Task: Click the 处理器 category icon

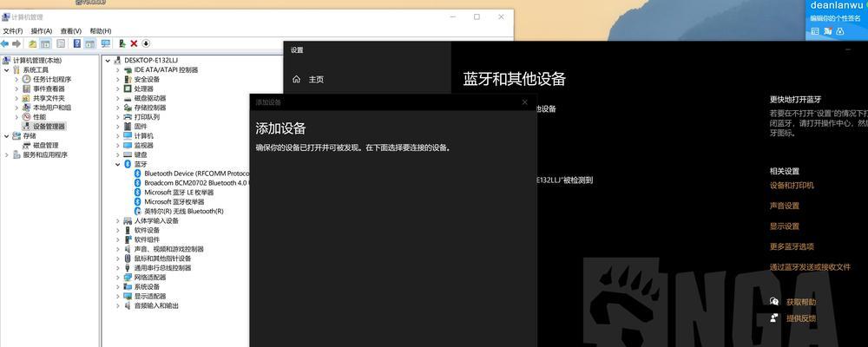Action: [x=128, y=88]
